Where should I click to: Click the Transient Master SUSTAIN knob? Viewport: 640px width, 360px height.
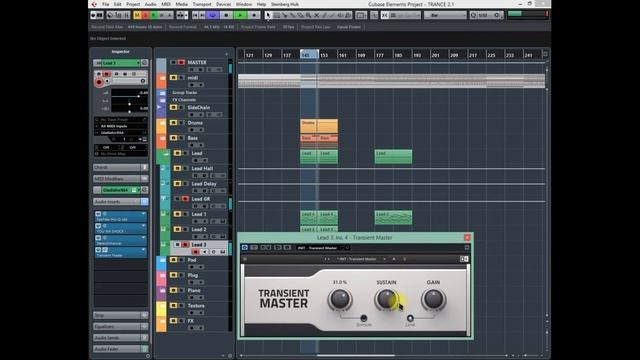[386, 299]
